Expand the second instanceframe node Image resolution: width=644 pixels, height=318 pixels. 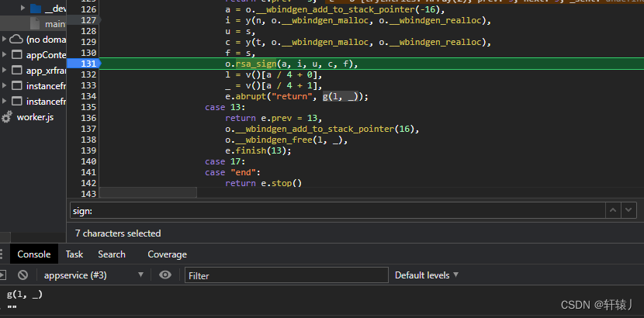point(5,102)
